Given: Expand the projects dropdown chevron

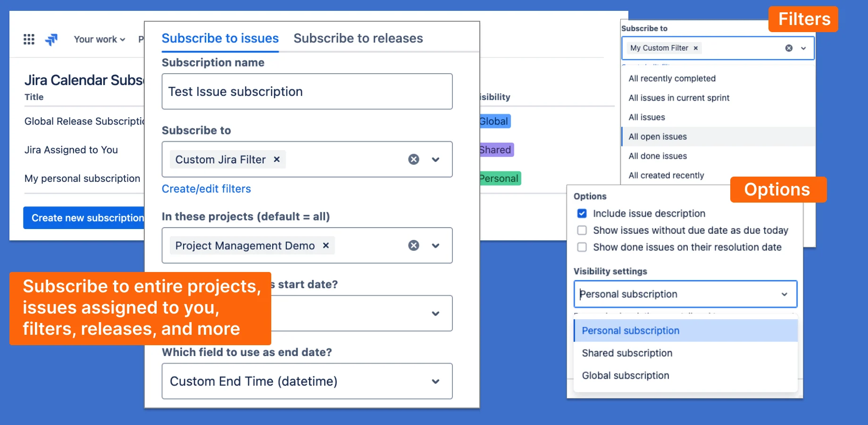Looking at the screenshot, I should coord(435,246).
